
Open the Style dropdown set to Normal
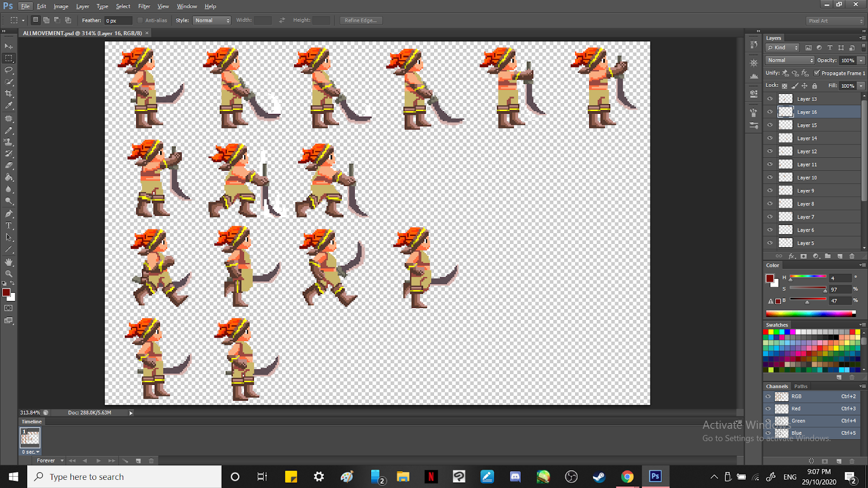212,20
